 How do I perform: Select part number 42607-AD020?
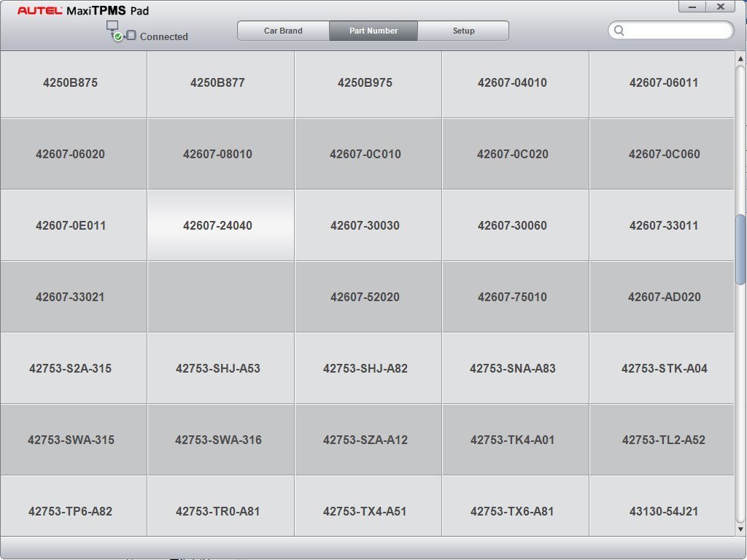(663, 297)
